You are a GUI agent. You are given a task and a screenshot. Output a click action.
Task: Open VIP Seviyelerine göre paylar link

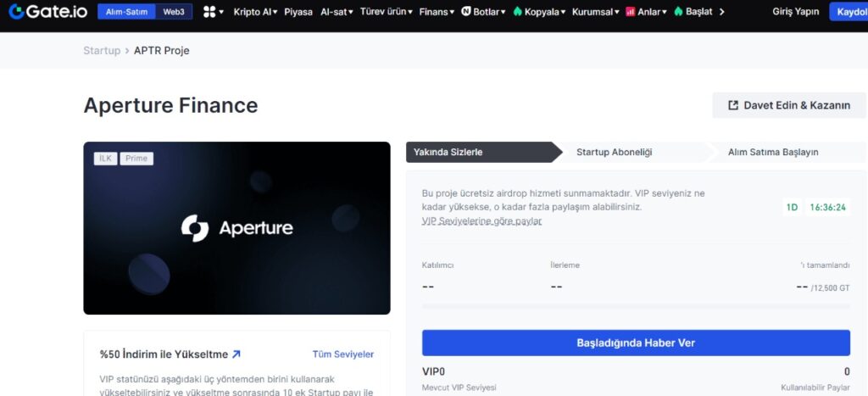(x=481, y=221)
